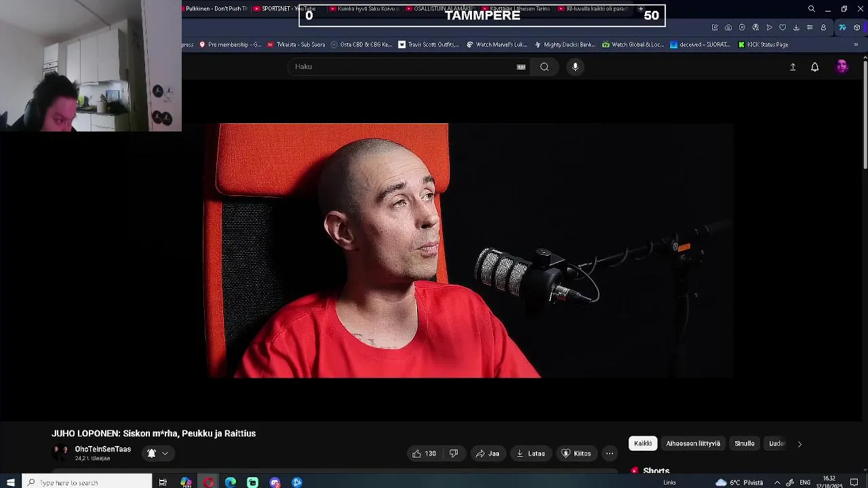This screenshot has height=488, width=868.
Task: Open more actions three-dot menu under video
Action: tap(610, 453)
